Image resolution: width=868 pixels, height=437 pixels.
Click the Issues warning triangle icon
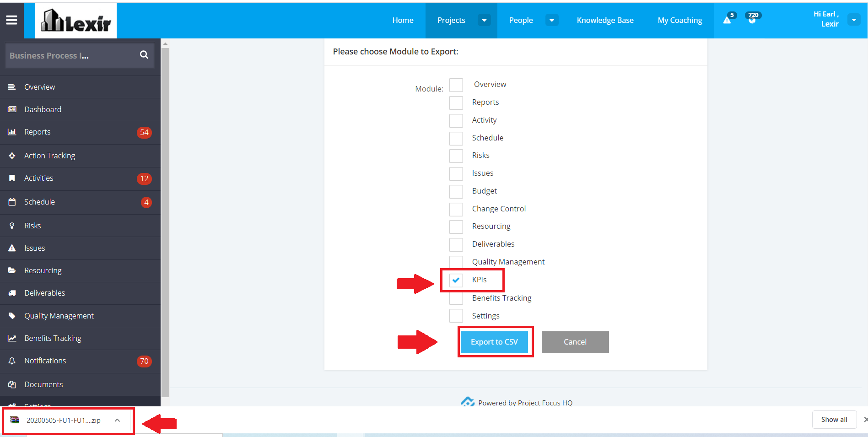(x=12, y=248)
